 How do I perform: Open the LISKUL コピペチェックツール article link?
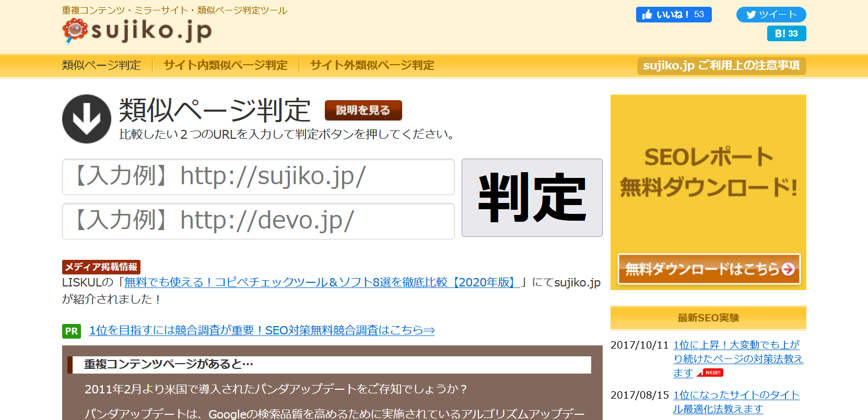click(x=322, y=282)
